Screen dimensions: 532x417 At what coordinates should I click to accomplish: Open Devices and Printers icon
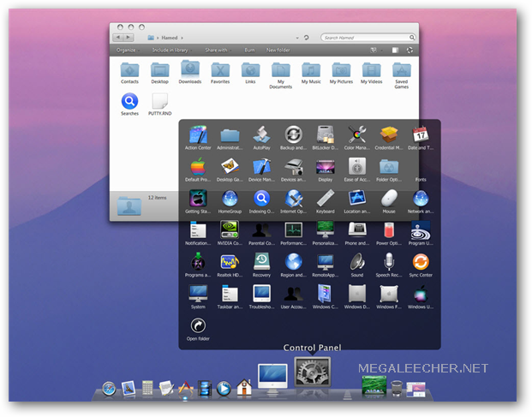[294, 167]
